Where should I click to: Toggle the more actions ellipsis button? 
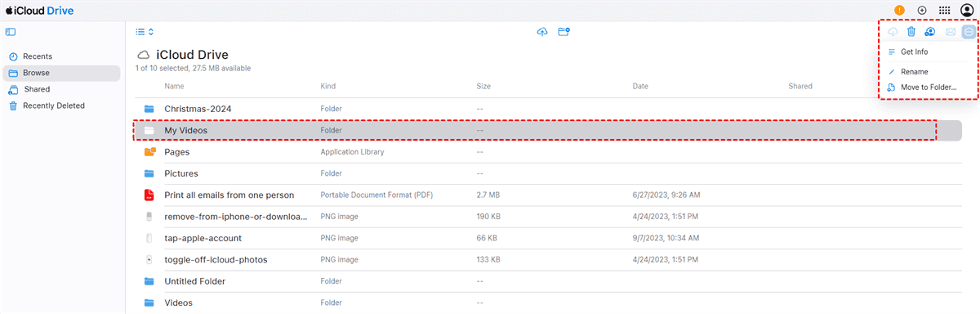(x=969, y=32)
